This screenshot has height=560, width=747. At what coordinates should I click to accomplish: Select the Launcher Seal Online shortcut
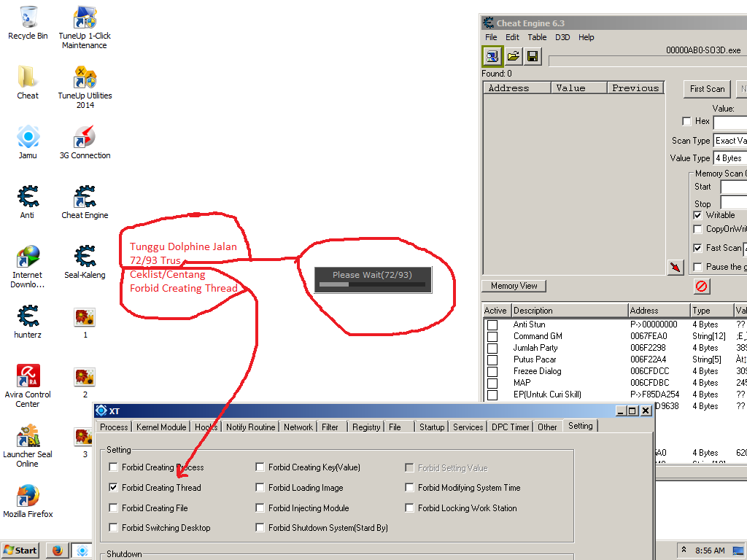click(x=28, y=446)
